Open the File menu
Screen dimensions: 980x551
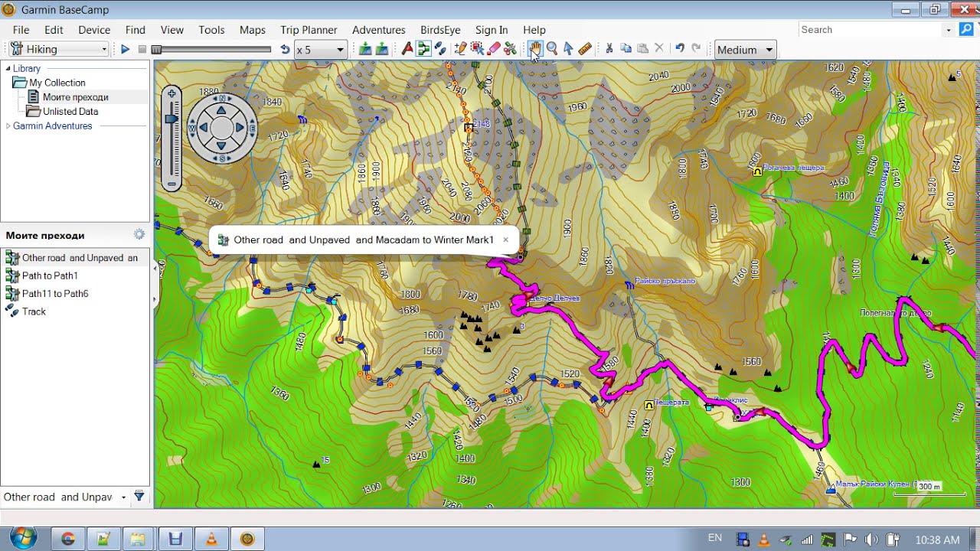point(21,30)
